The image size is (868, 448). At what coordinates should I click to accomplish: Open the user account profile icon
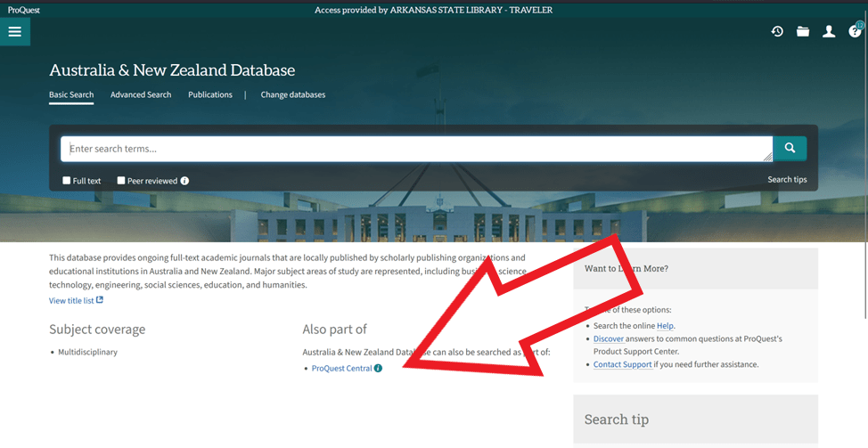click(x=829, y=32)
